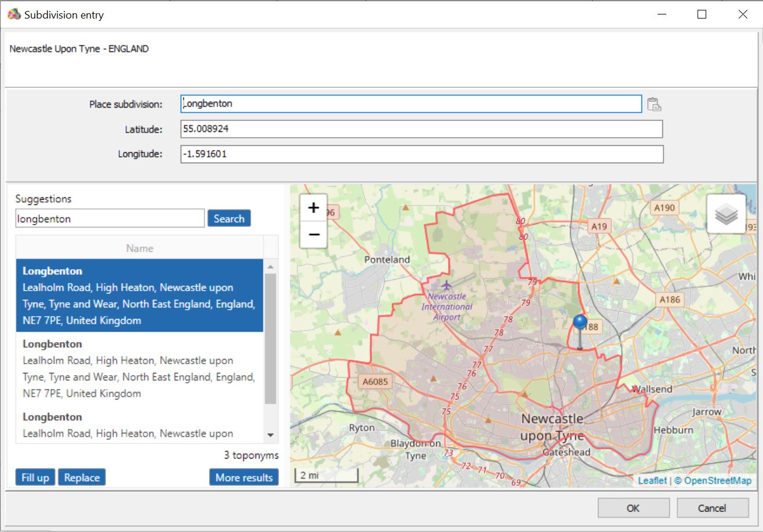
Task: Click the A19 road shield on map
Action: pos(598,226)
